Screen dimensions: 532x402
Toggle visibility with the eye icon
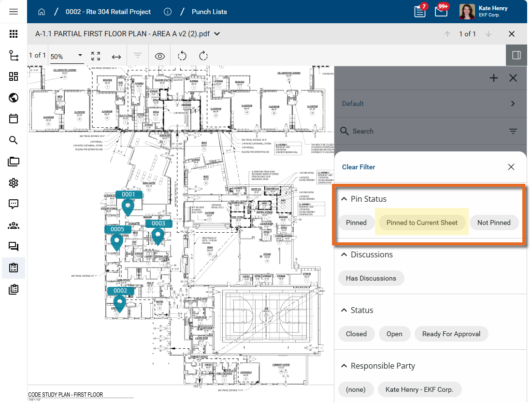point(160,56)
